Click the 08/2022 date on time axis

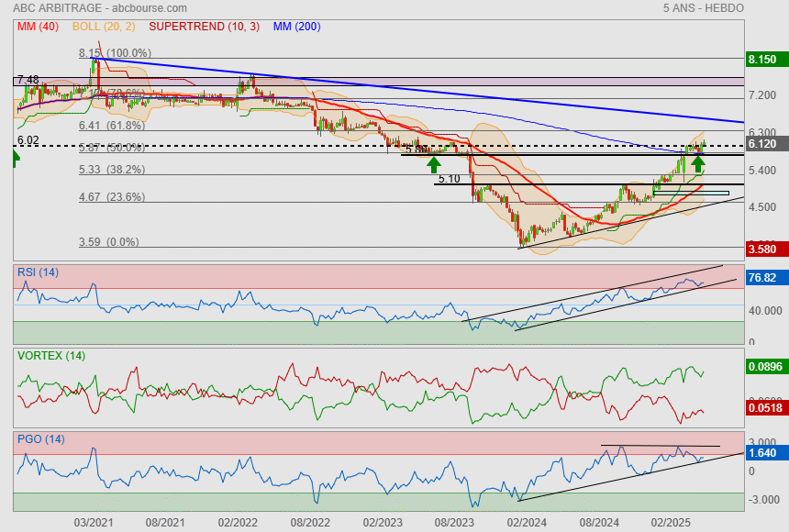[310, 521]
